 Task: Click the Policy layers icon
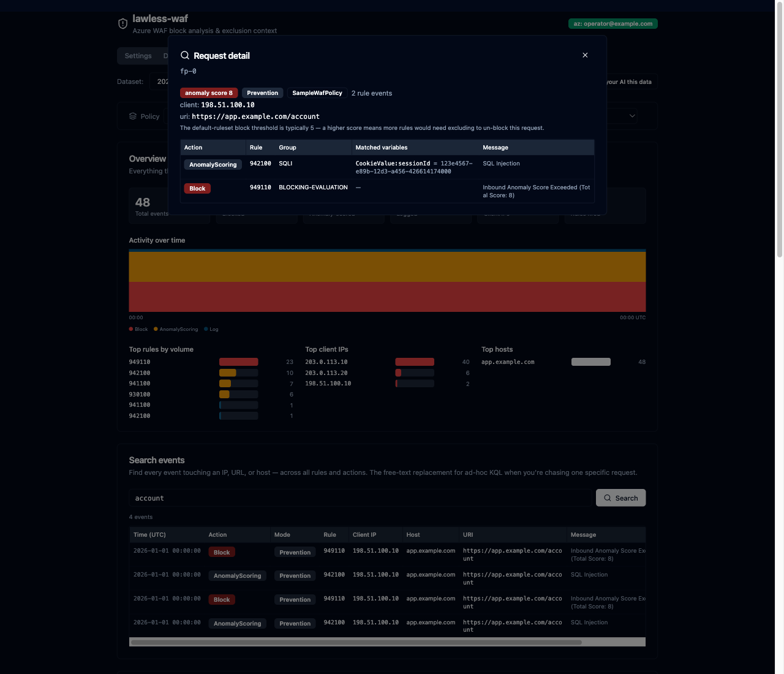point(133,116)
